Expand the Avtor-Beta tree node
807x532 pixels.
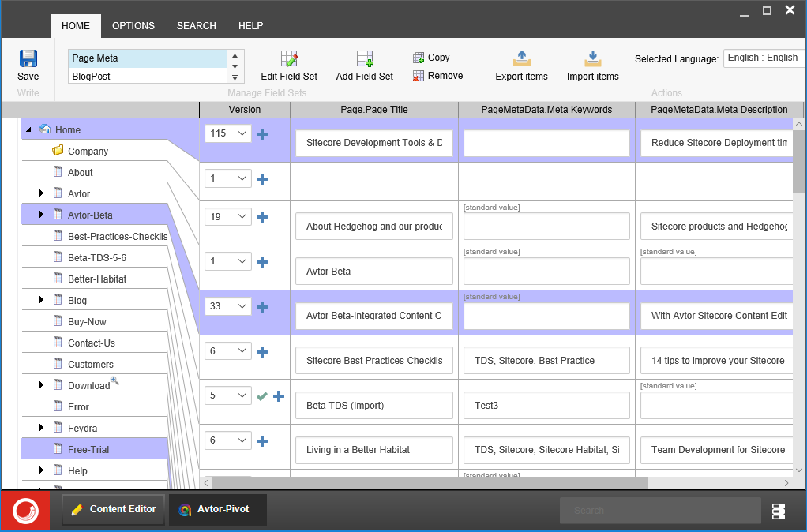point(41,214)
